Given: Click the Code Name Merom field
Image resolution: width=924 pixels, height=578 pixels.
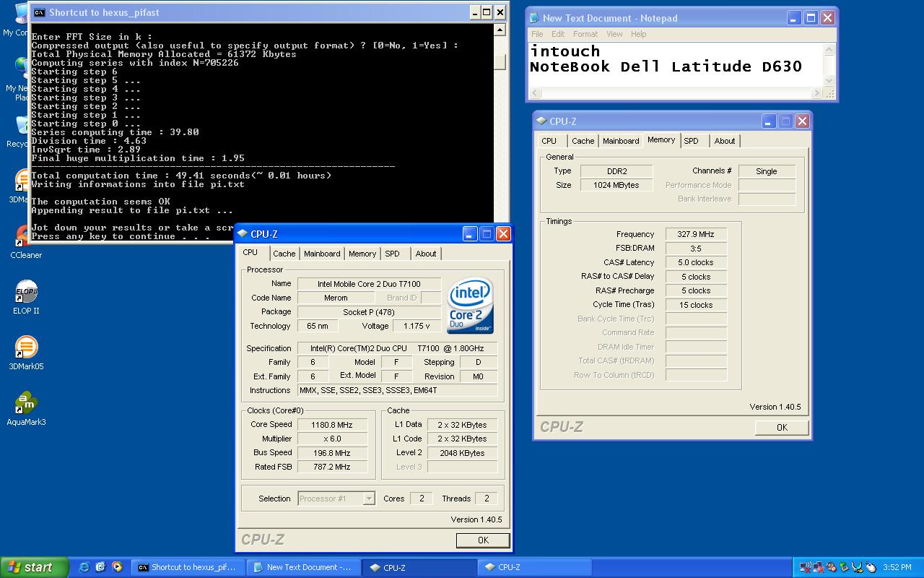Looking at the screenshot, I should coord(336,298).
